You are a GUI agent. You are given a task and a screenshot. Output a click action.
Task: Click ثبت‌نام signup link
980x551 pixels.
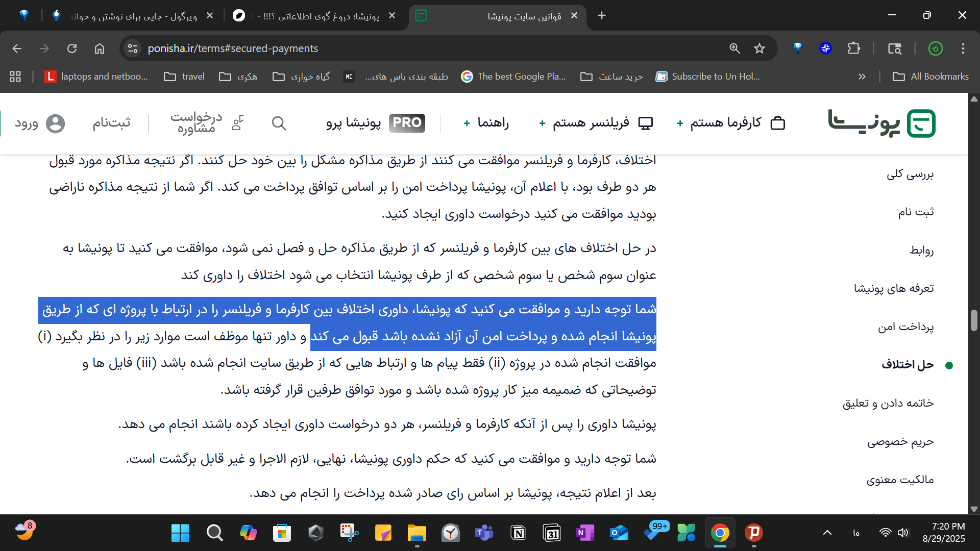tap(111, 123)
